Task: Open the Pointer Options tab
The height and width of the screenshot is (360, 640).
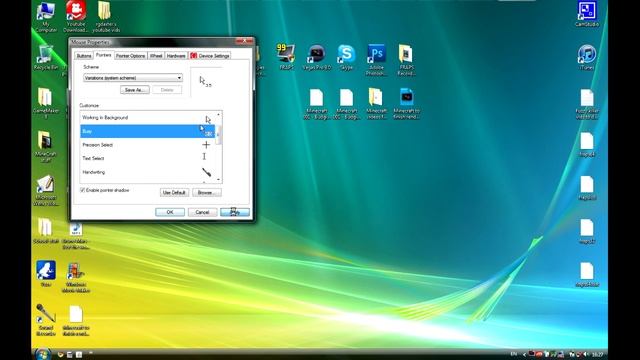Action: tap(131, 56)
